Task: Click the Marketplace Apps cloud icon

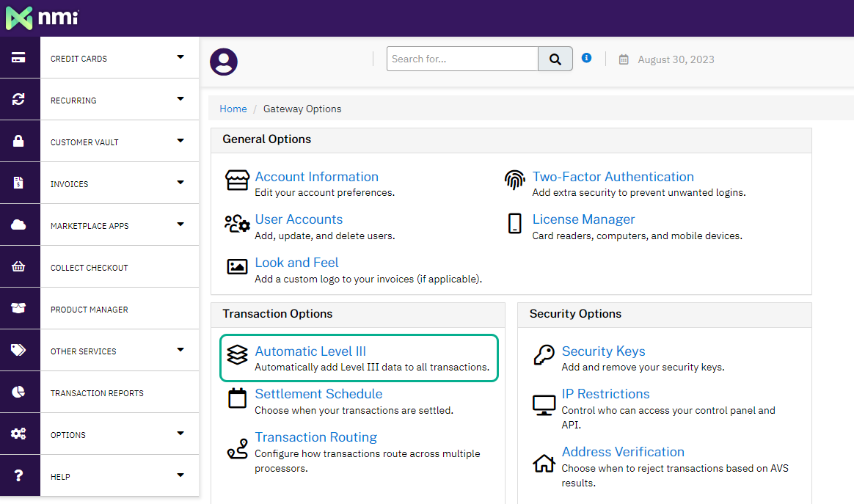Action: coord(18,224)
